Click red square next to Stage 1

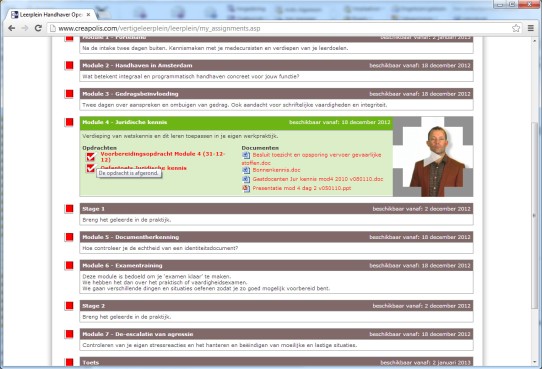[x=69, y=209]
